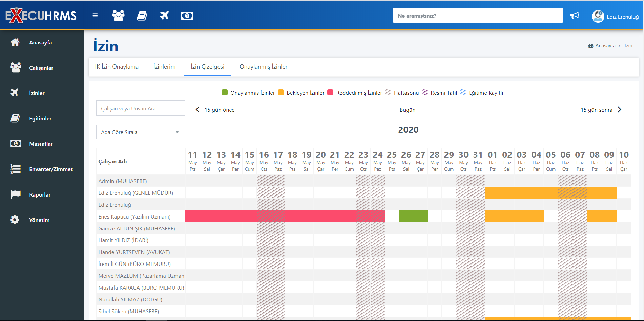Click the megaphone announcements icon
Viewport: 644px width, 321px height.
[x=575, y=16]
